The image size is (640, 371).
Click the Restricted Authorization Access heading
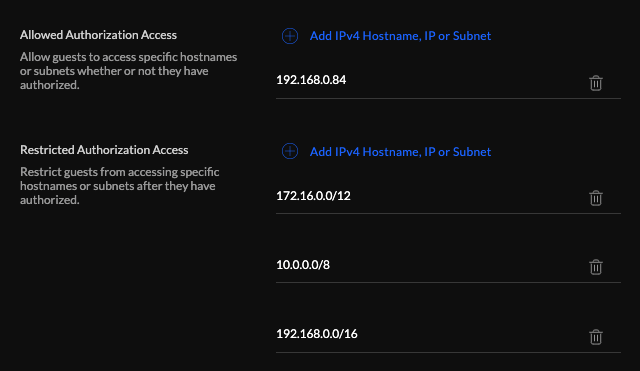(x=104, y=150)
